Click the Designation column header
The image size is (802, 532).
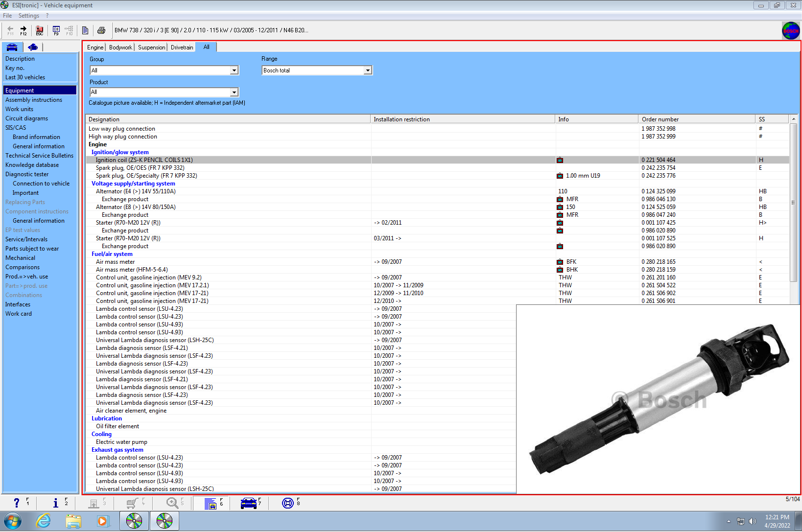click(228, 119)
